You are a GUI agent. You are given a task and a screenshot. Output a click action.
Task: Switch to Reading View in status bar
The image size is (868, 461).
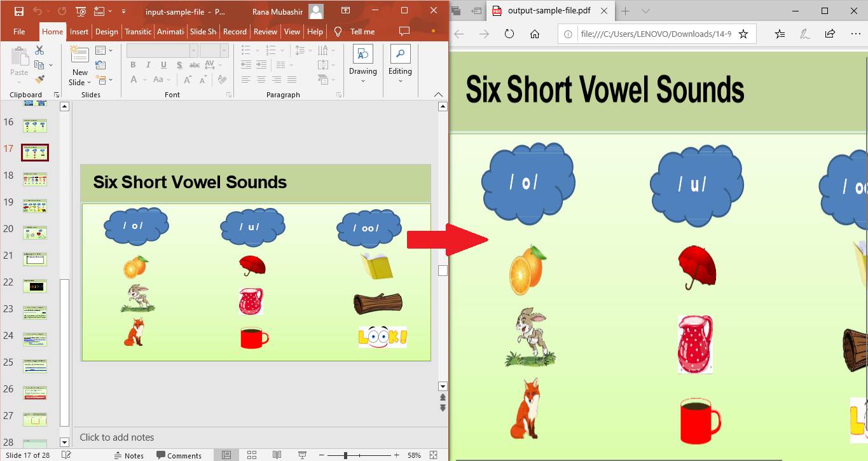pyautogui.click(x=277, y=455)
